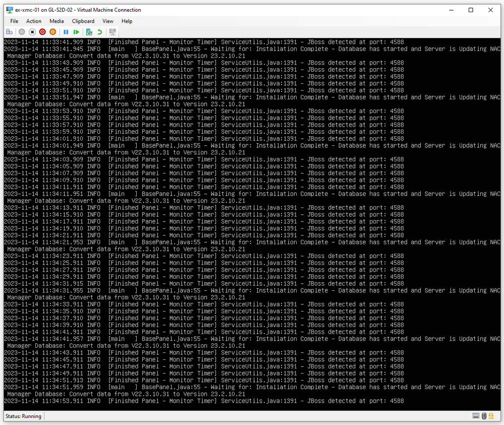Open the View menu
The image size is (504, 425).
point(108,21)
